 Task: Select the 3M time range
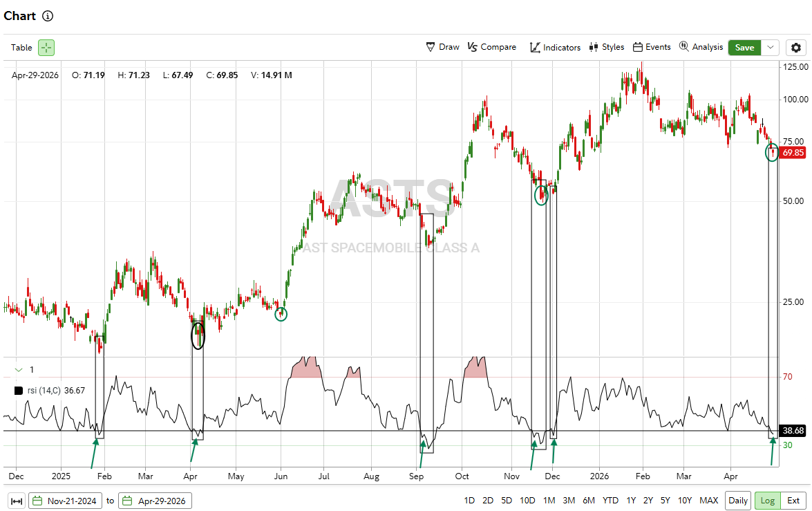pos(569,501)
